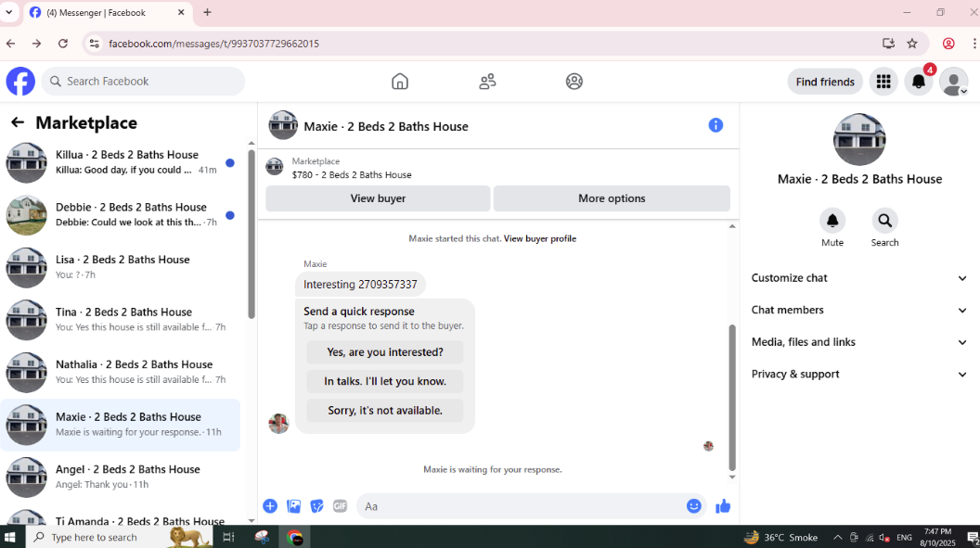
Task: Click the Windows taskbar search box
Action: [x=119, y=537]
